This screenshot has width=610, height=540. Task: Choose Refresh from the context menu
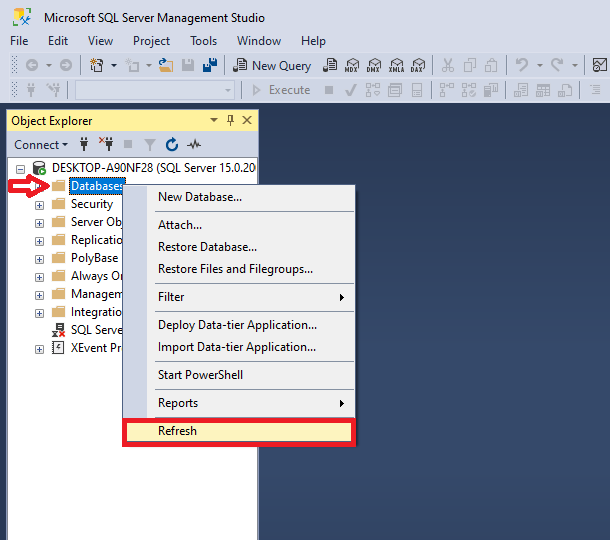pyautogui.click(x=239, y=431)
